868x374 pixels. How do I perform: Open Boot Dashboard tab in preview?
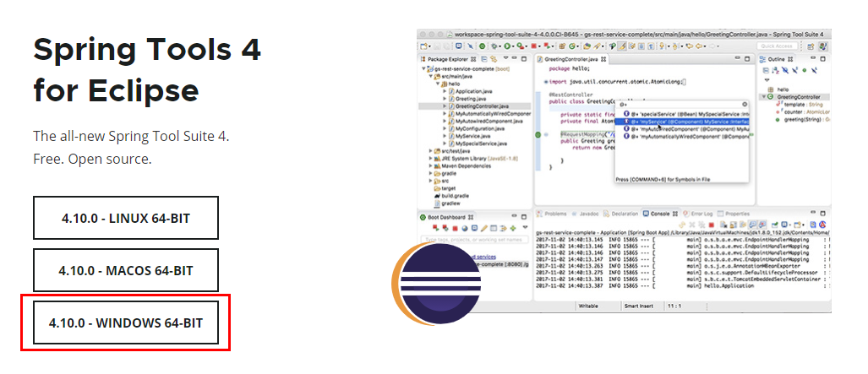click(447, 218)
